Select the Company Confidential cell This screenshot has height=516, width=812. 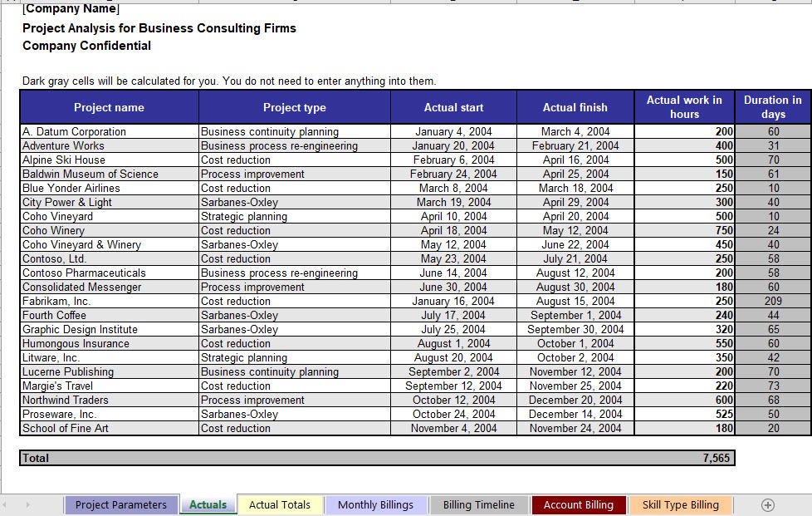click(x=87, y=46)
